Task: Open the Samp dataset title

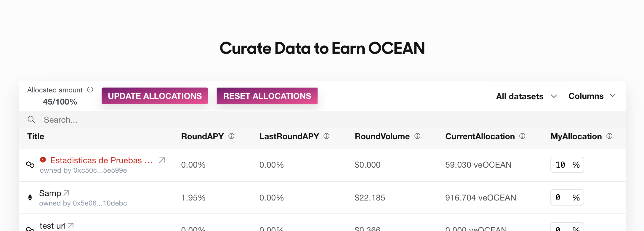Action: click(x=50, y=193)
